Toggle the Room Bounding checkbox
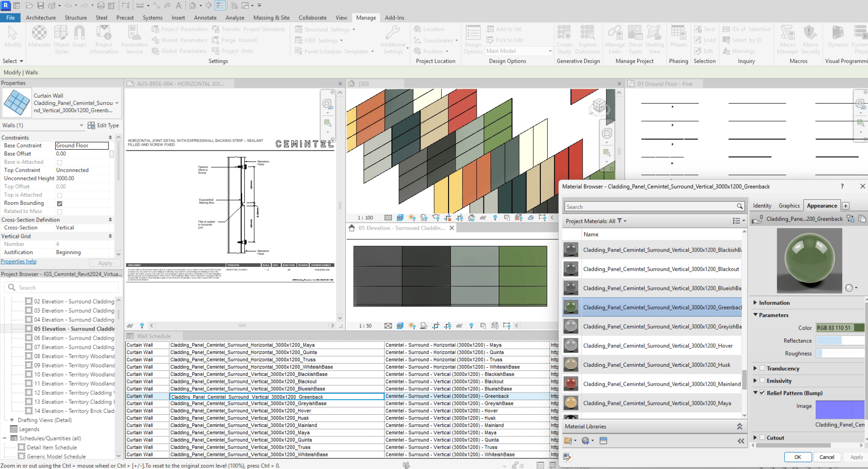The image size is (868, 469). click(x=59, y=204)
